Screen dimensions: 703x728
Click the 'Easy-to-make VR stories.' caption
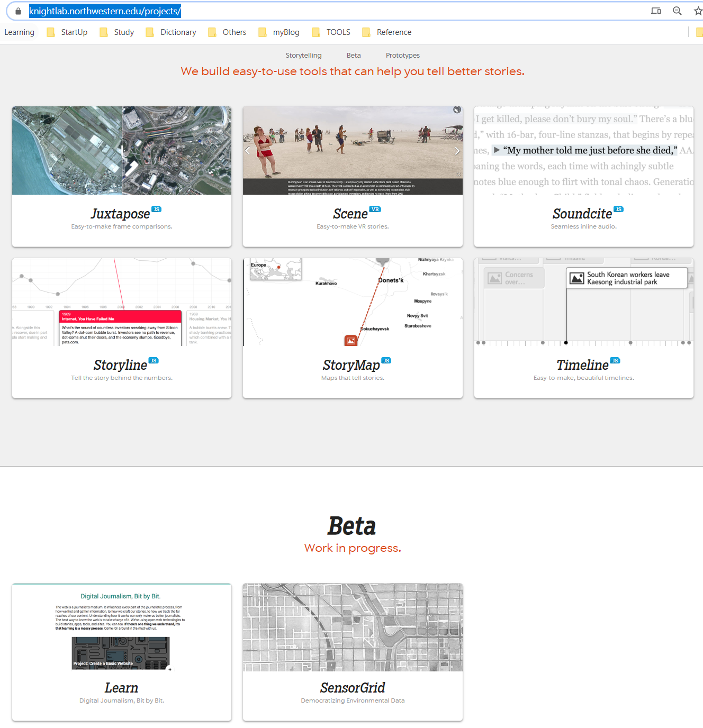353,226
